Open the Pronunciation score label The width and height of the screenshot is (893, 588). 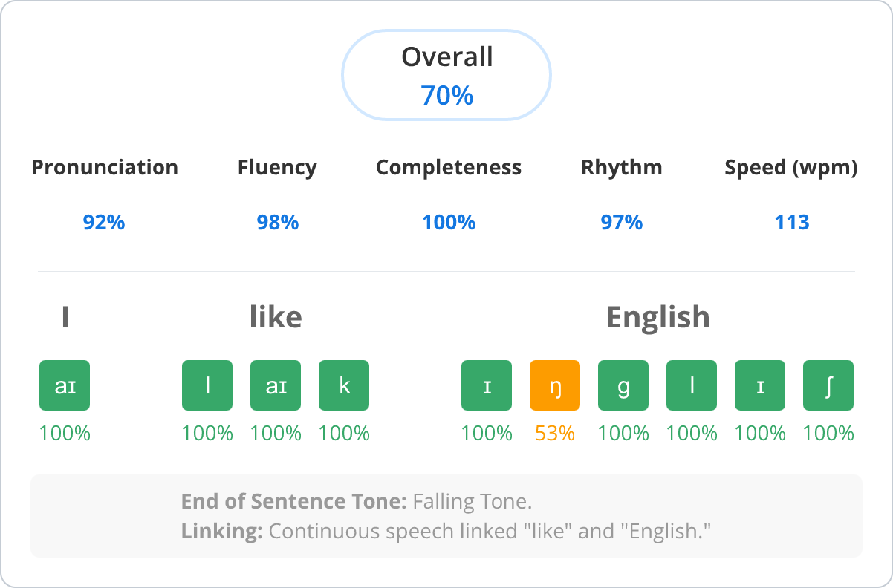[105, 168]
